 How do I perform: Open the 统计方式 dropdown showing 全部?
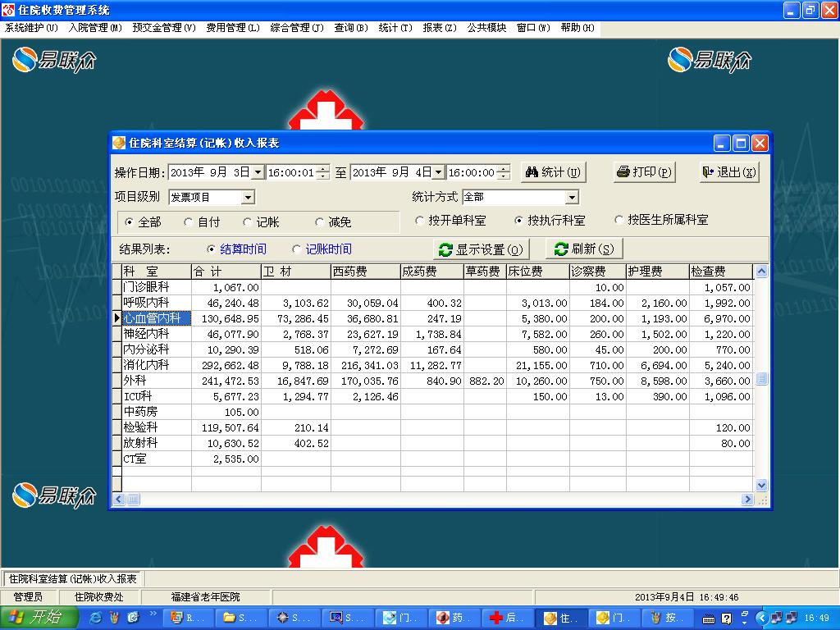(572, 198)
